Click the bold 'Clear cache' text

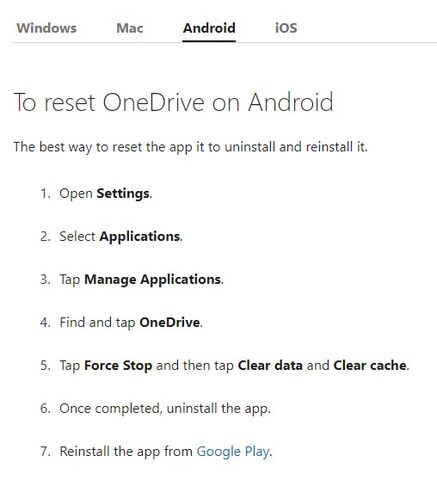[370, 365]
